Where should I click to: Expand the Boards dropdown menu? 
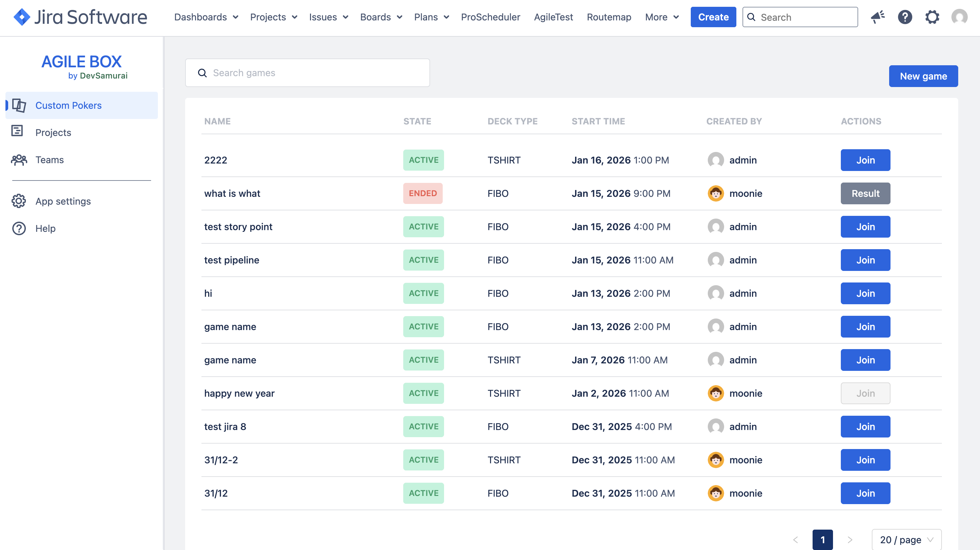coord(381,17)
